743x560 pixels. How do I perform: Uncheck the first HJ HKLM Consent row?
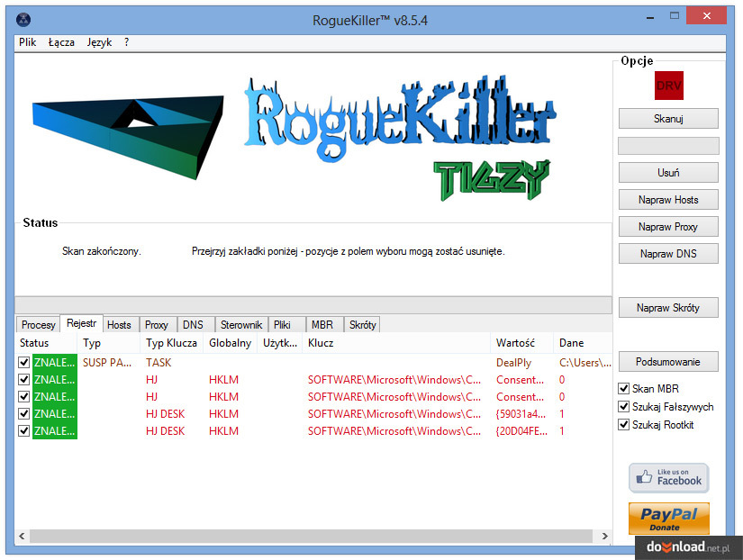[x=23, y=380]
